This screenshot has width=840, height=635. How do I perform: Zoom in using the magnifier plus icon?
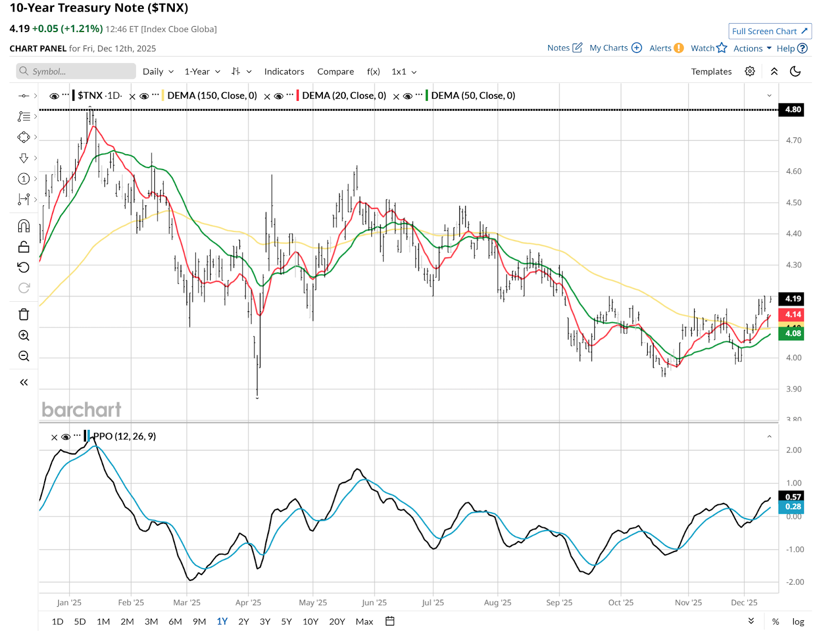pos(24,336)
